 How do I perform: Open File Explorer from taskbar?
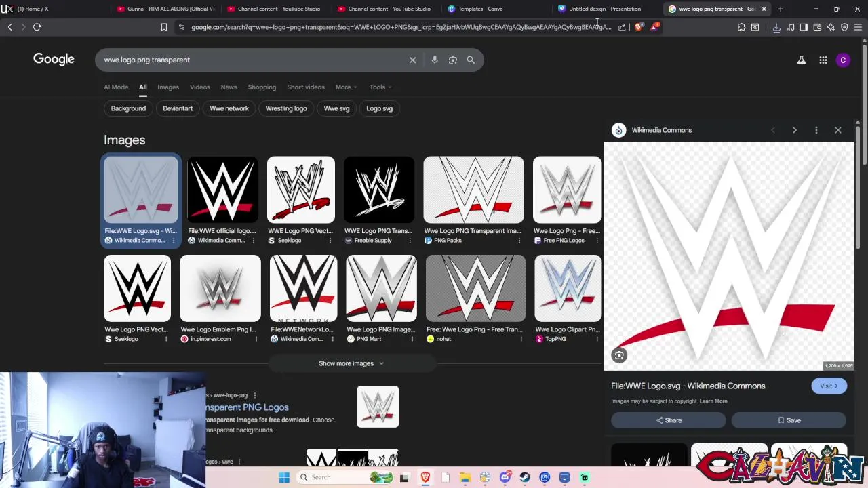pos(465,477)
